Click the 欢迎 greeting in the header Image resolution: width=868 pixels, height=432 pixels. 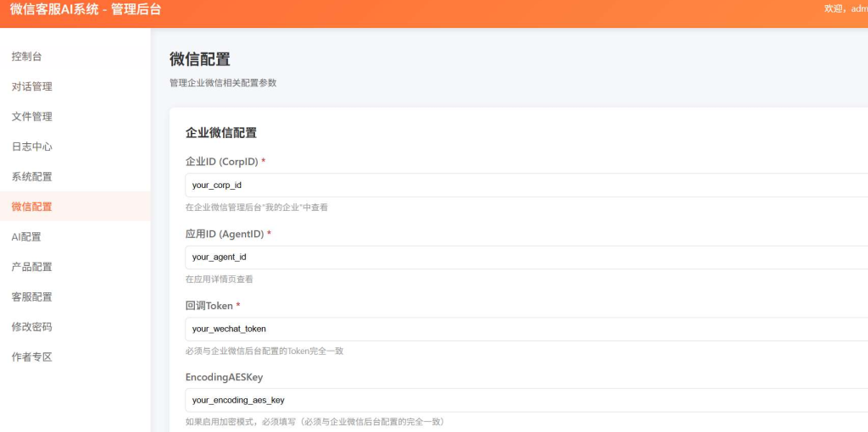(847, 8)
